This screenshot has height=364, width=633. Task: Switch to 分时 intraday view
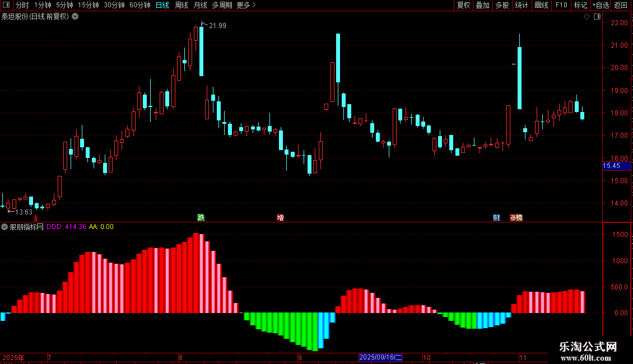tap(22, 5)
